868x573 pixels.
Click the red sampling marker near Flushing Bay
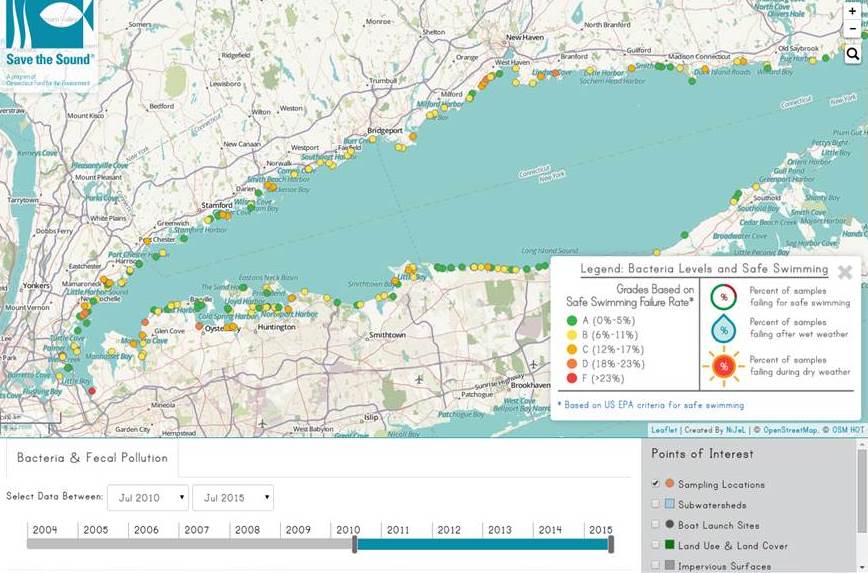[x=92, y=391]
